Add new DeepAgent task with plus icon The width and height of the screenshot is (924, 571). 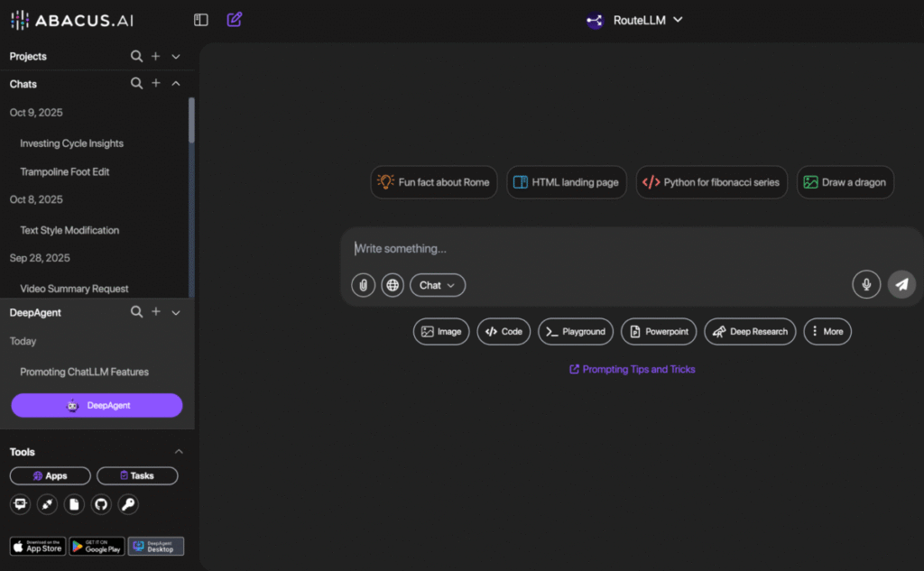click(x=155, y=312)
